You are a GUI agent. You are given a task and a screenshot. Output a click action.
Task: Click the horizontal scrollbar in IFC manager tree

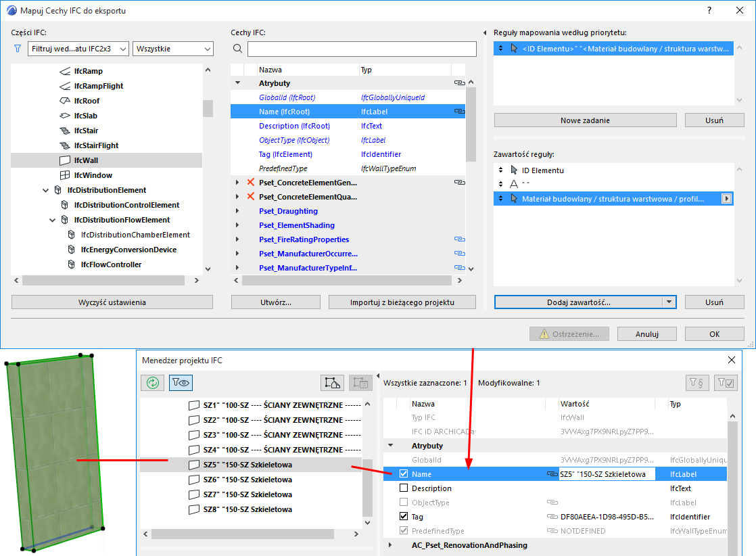[243, 534]
